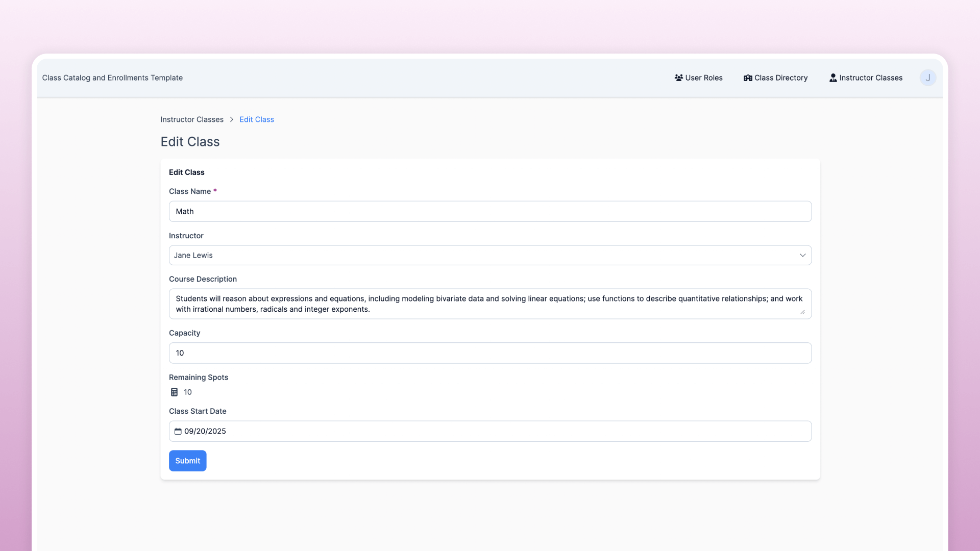
Task: Click the breadcrumb chevron separator
Action: pos(231,119)
